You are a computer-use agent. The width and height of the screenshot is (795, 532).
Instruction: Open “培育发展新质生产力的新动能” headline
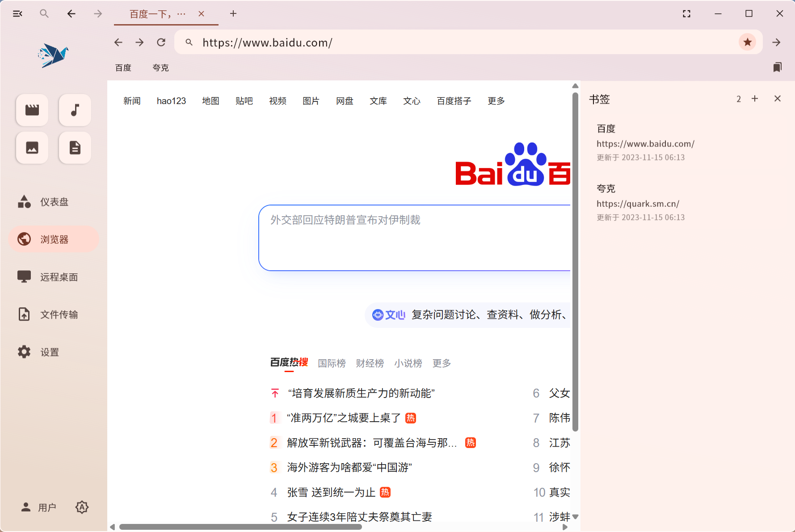[361, 393]
